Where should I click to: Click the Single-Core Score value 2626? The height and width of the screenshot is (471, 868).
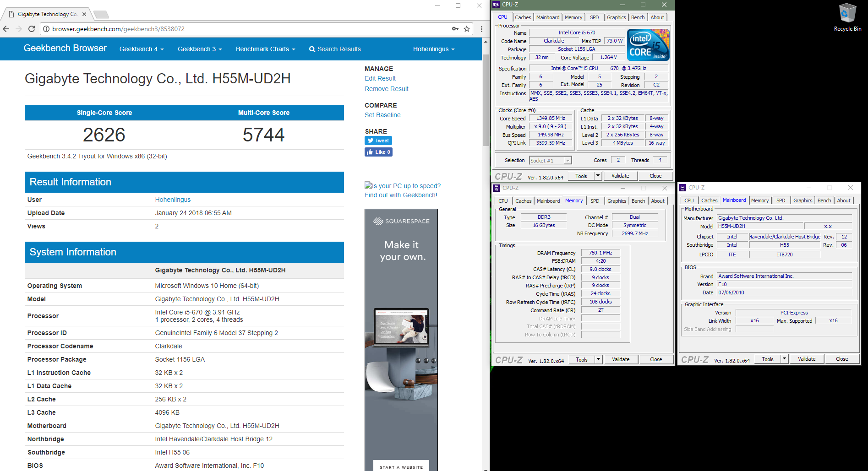pyautogui.click(x=104, y=135)
